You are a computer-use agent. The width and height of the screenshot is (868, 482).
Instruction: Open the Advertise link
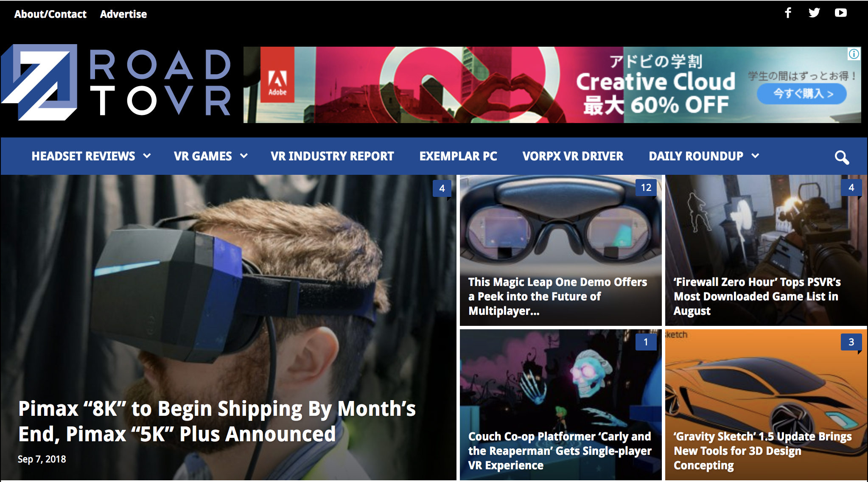123,14
